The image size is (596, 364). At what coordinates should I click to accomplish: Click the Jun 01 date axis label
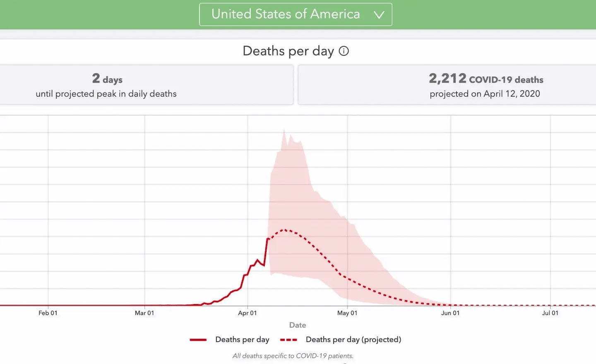click(450, 313)
